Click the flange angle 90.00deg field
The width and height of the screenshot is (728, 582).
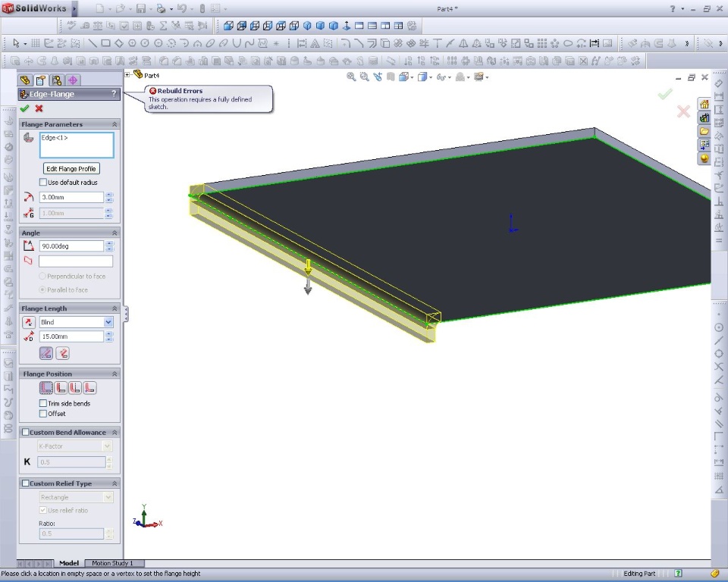tap(71, 246)
